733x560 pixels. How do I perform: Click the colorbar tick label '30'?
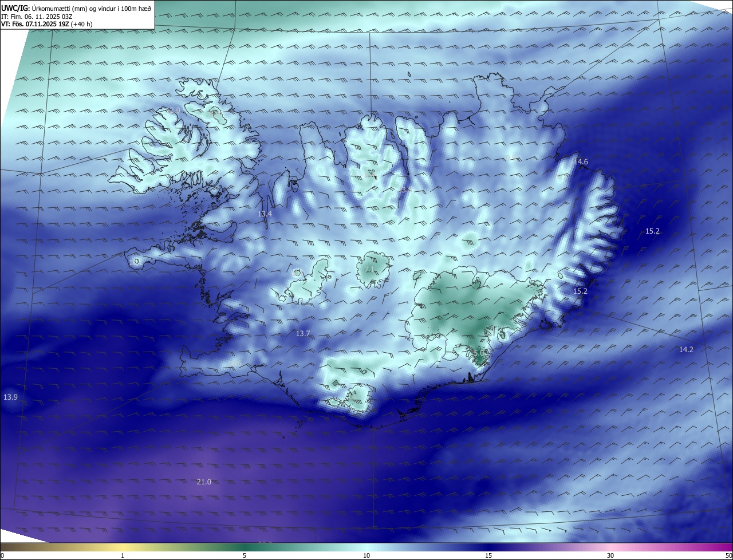pyautogui.click(x=610, y=555)
